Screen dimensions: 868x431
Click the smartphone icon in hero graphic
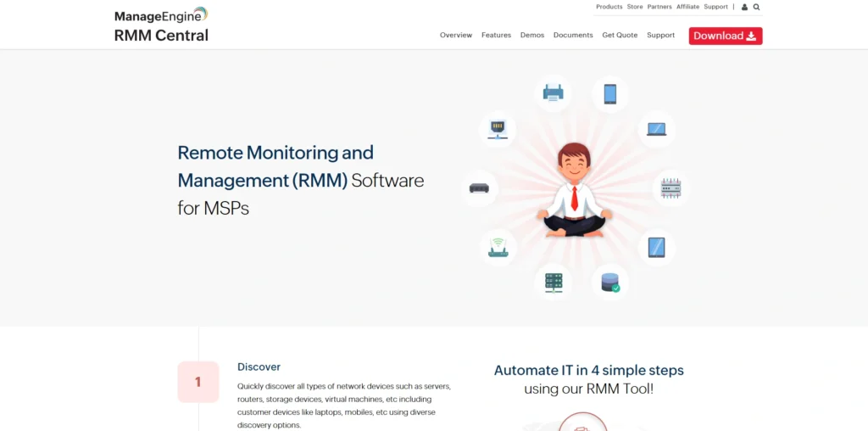[x=610, y=94]
